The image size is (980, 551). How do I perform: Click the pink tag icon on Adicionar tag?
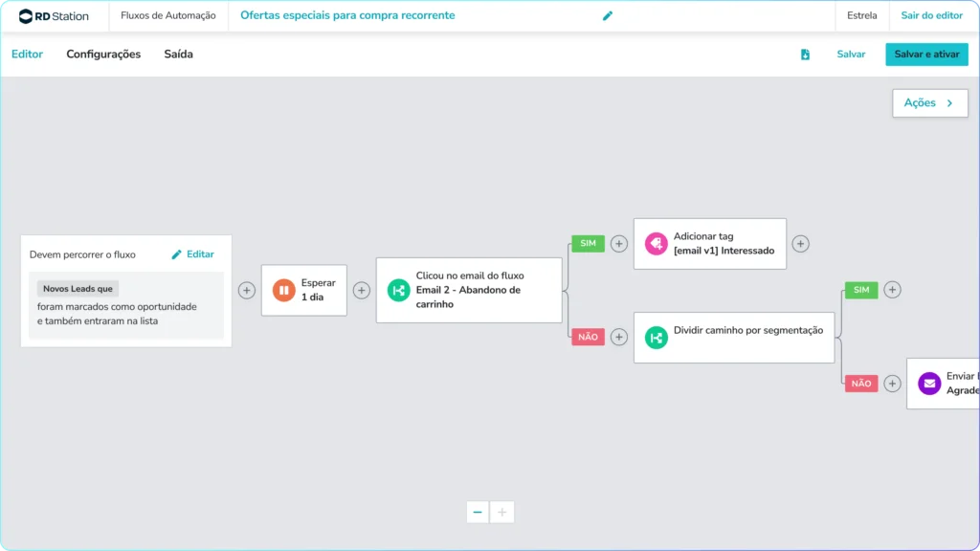point(657,244)
